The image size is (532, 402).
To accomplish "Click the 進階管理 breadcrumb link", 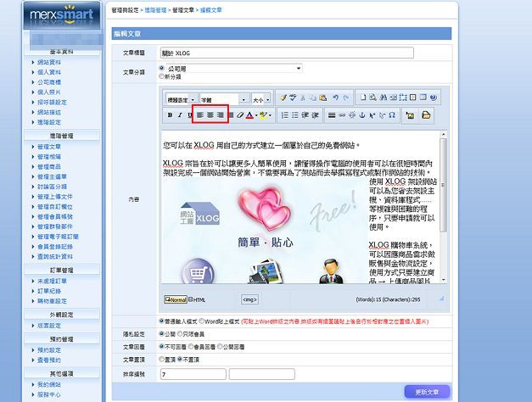I will click(x=155, y=10).
